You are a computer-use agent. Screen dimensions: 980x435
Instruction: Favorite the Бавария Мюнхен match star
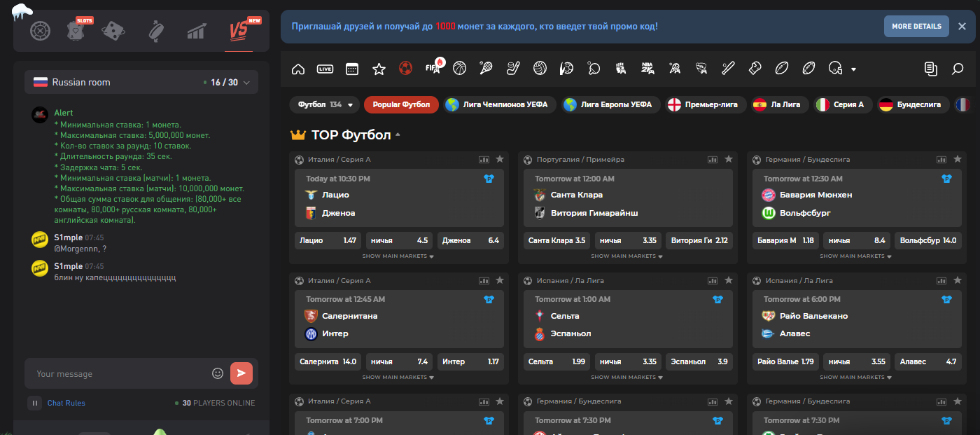[958, 159]
